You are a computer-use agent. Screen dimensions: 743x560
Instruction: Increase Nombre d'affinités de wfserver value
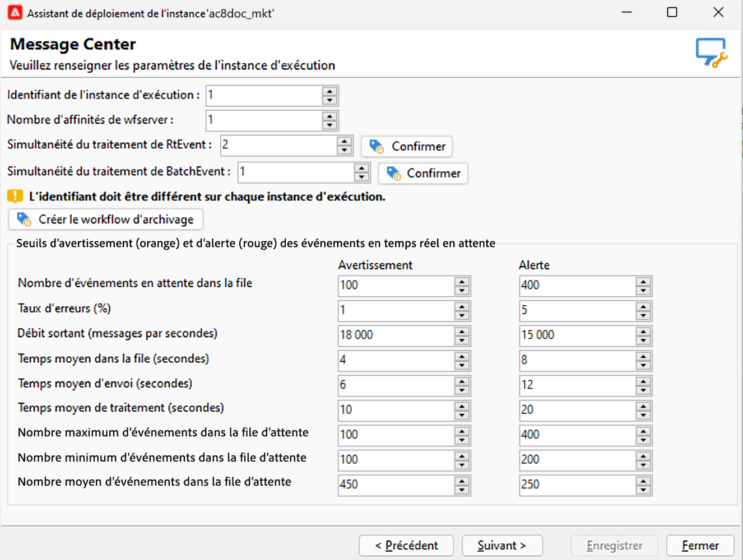(330, 116)
